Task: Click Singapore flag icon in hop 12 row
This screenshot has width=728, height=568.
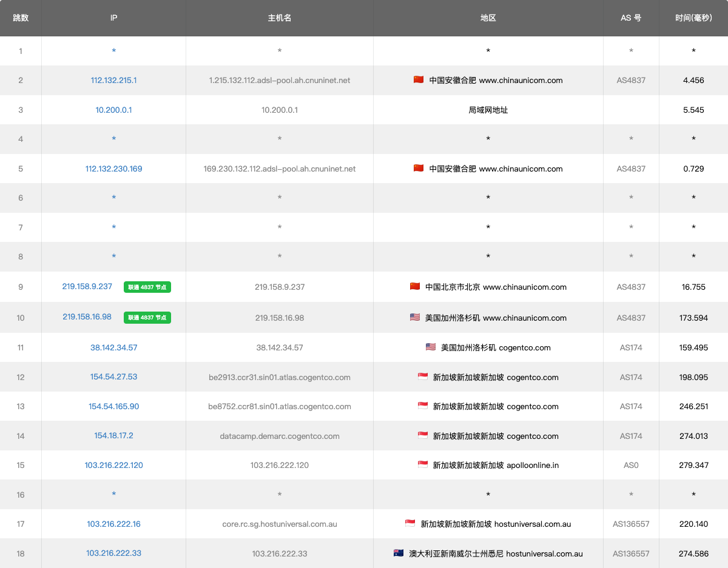Action: tap(423, 376)
